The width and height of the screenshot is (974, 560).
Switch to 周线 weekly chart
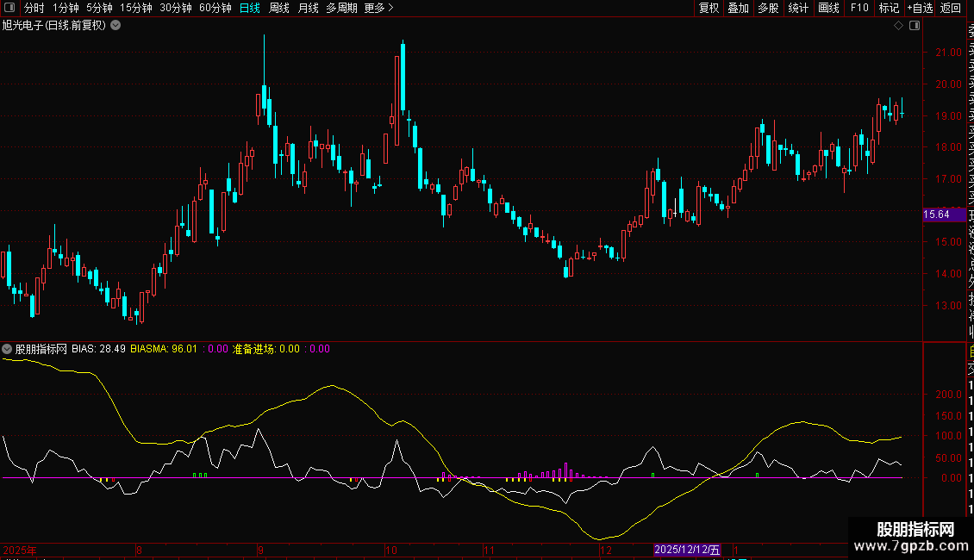(279, 8)
